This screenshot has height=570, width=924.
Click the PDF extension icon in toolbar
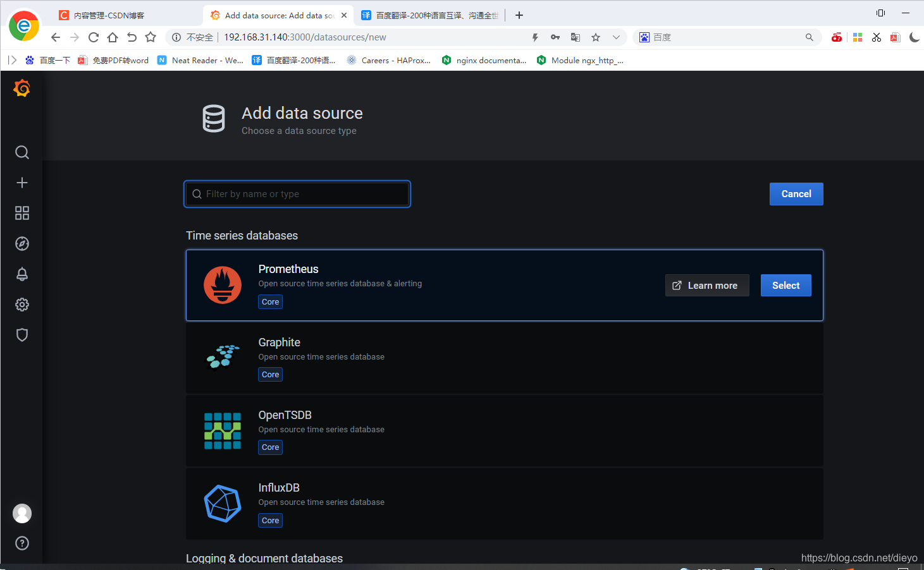[895, 37]
